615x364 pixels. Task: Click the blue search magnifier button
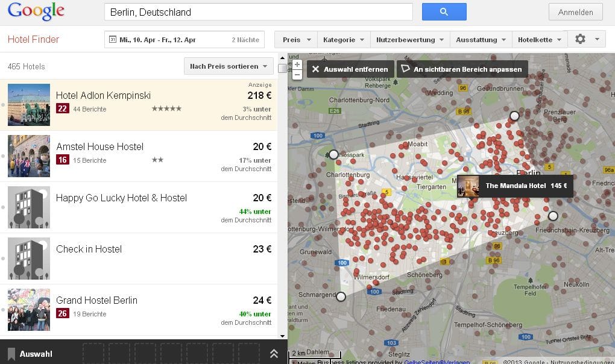(444, 12)
